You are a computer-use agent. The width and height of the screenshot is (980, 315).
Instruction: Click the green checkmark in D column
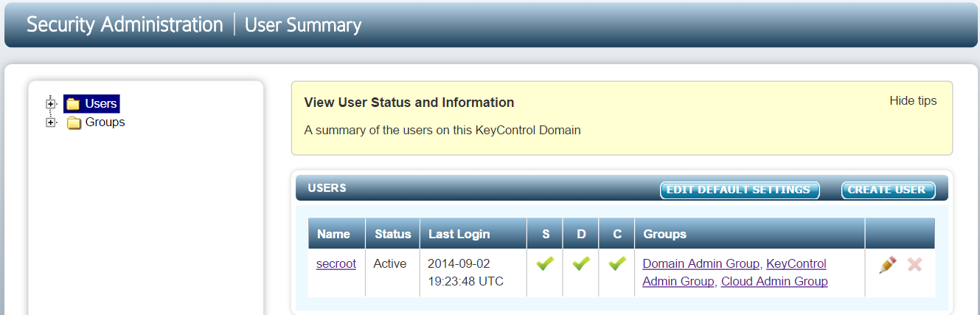tap(581, 263)
